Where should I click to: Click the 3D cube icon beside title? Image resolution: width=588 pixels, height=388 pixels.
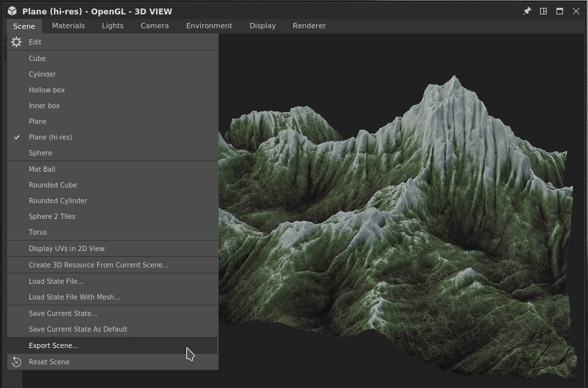(12, 11)
